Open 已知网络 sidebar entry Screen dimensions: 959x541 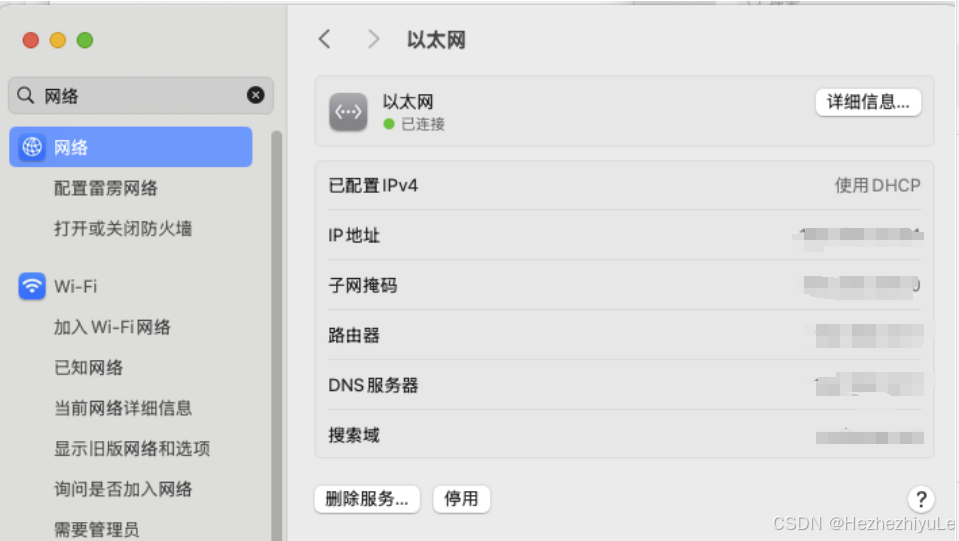click(x=89, y=367)
